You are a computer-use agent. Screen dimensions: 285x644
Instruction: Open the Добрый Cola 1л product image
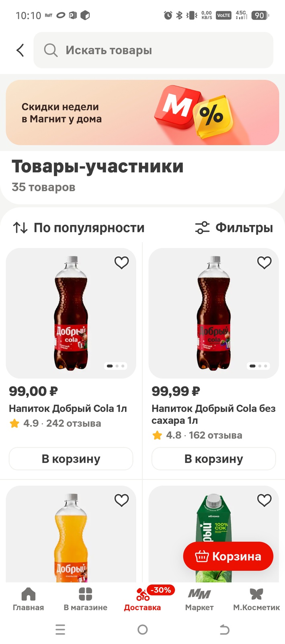click(71, 313)
